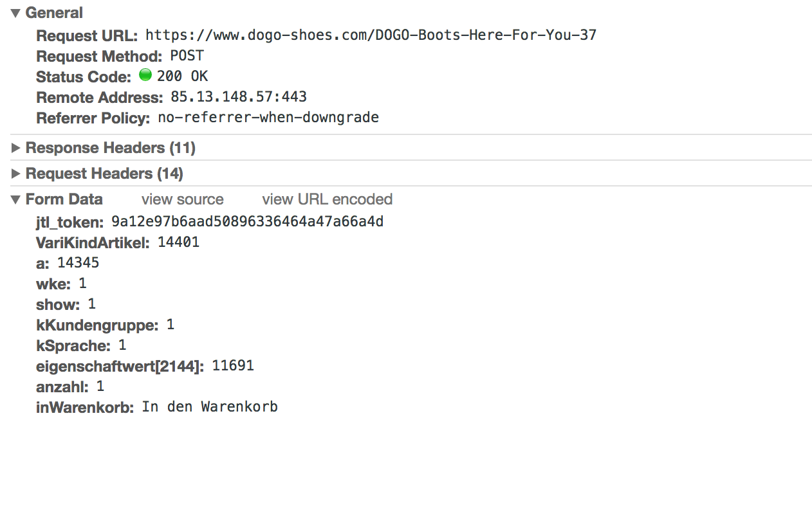Screen dimensions: 812x517
Task: Expand the Response Headers (11) section
Action: pyautogui.click(x=16, y=148)
